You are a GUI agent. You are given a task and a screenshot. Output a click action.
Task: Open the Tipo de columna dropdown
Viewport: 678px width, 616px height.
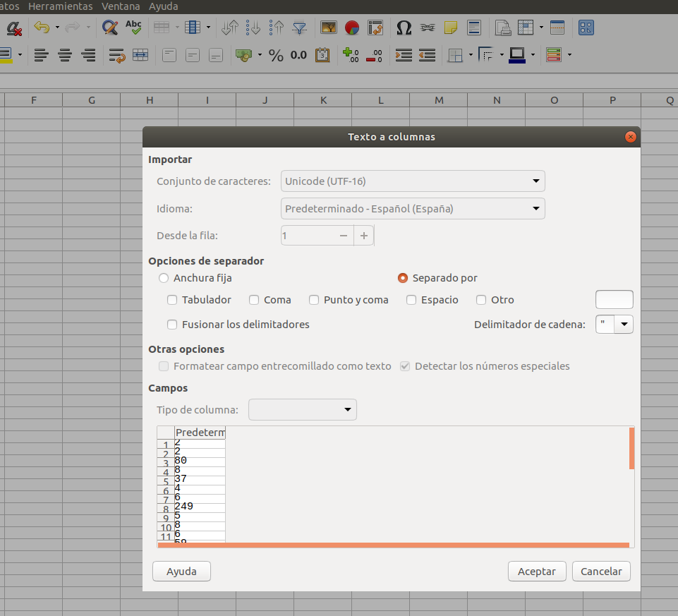click(x=302, y=410)
